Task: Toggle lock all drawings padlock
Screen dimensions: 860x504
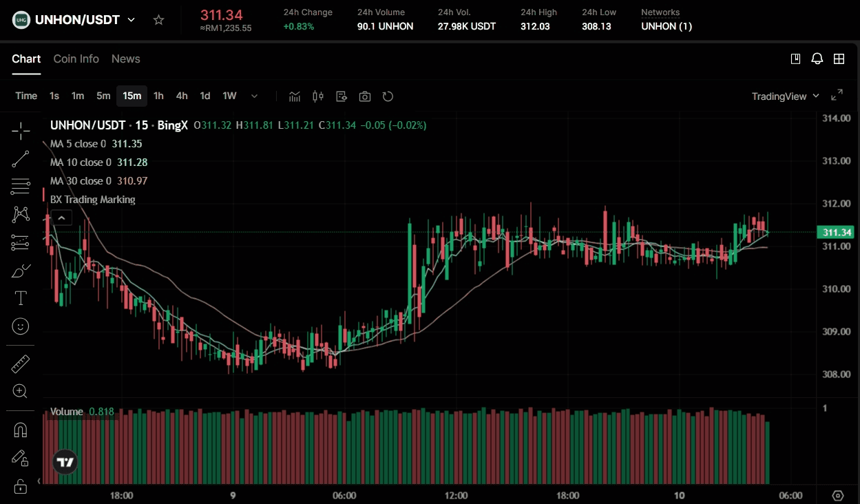Action: [x=21, y=486]
